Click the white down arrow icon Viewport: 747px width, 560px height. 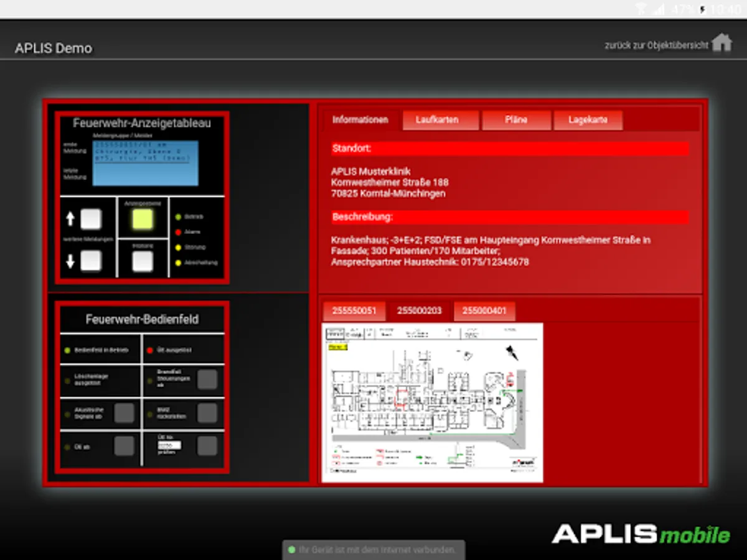point(70,261)
